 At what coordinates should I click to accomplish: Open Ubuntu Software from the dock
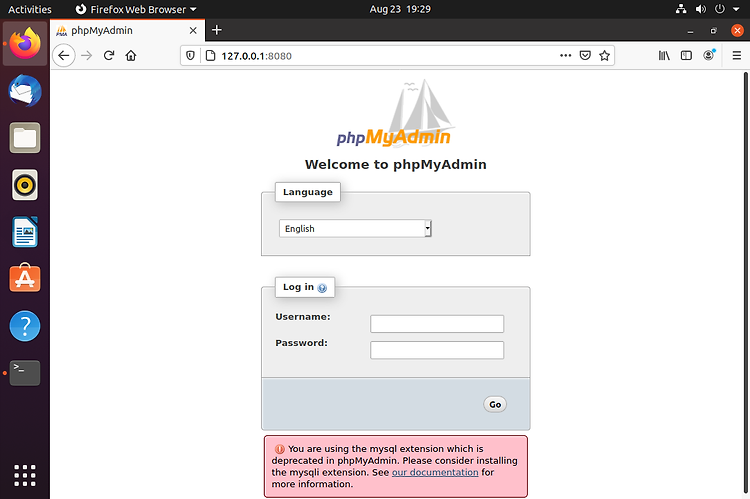coord(25,278)
